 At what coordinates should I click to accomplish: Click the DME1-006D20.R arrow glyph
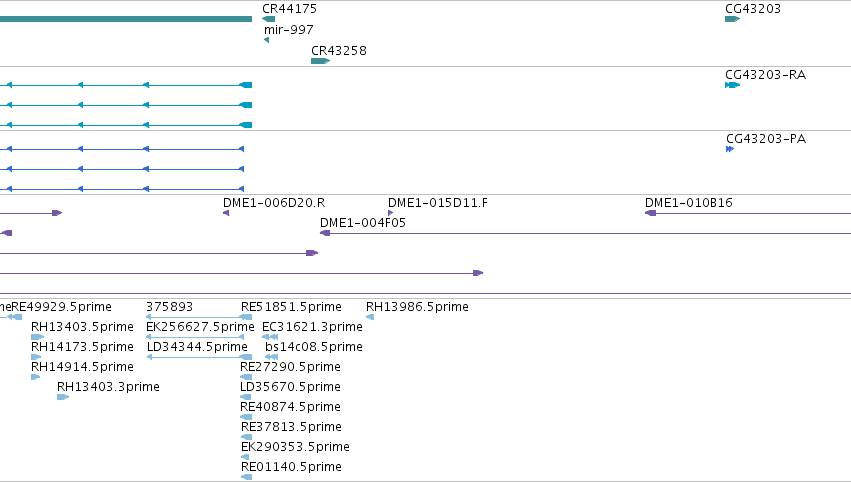[226, 213]
